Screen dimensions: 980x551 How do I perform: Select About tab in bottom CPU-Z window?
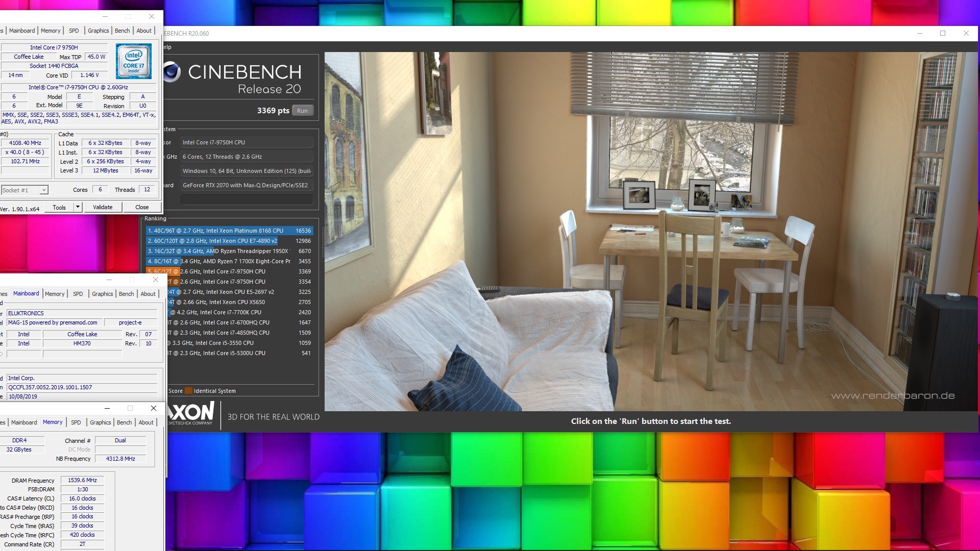pyautogui.click(x=146, y=422)
